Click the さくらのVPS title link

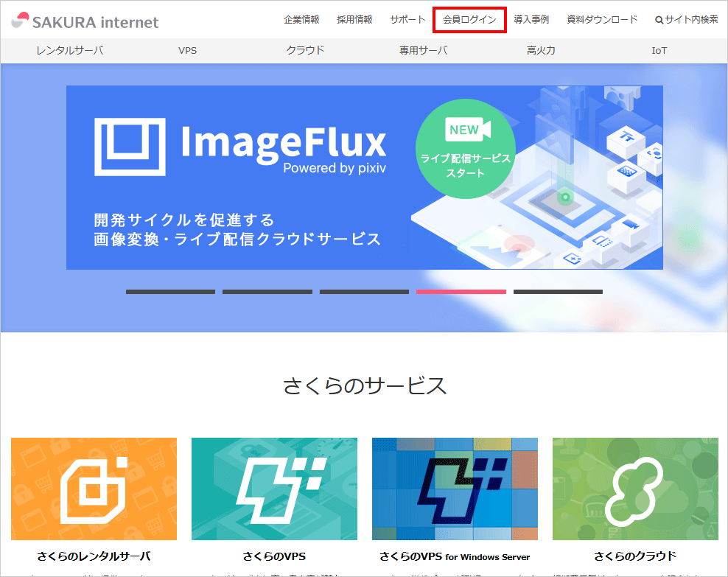[x=274, y=556]
